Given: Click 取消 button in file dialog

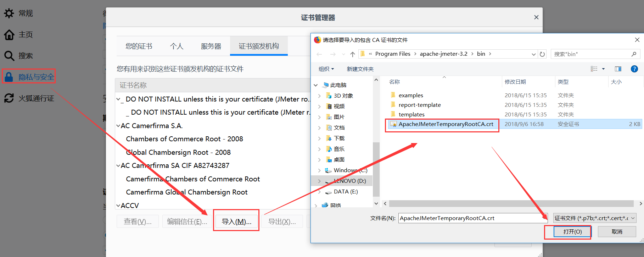Looking at the screenshot, I should 617,231.
